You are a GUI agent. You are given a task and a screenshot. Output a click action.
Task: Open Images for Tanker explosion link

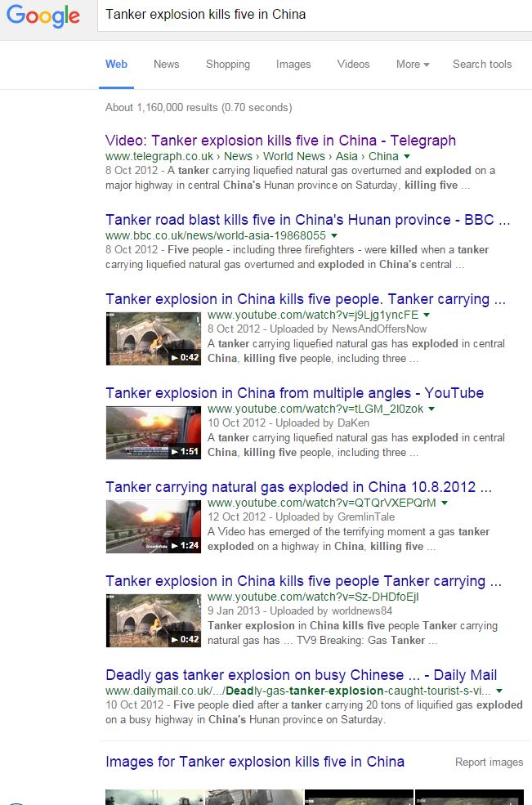(255, 762)
